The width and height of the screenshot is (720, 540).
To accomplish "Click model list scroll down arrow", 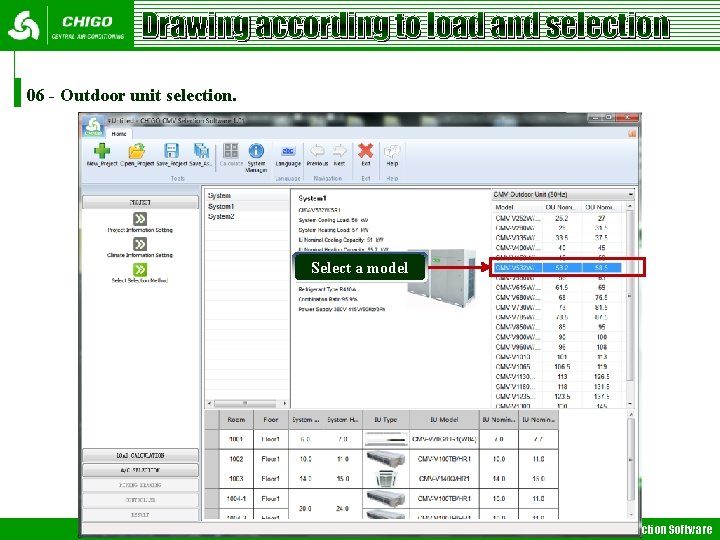I will coord(630,403).
